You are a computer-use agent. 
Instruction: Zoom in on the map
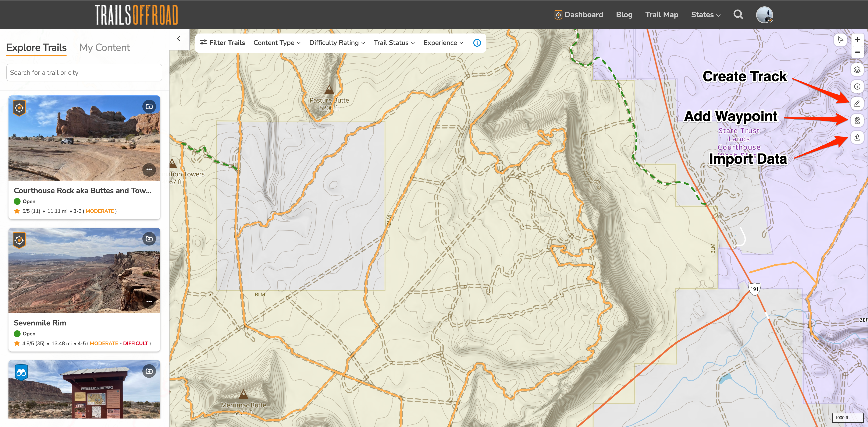pyautogui.click(x=857, y=40)
